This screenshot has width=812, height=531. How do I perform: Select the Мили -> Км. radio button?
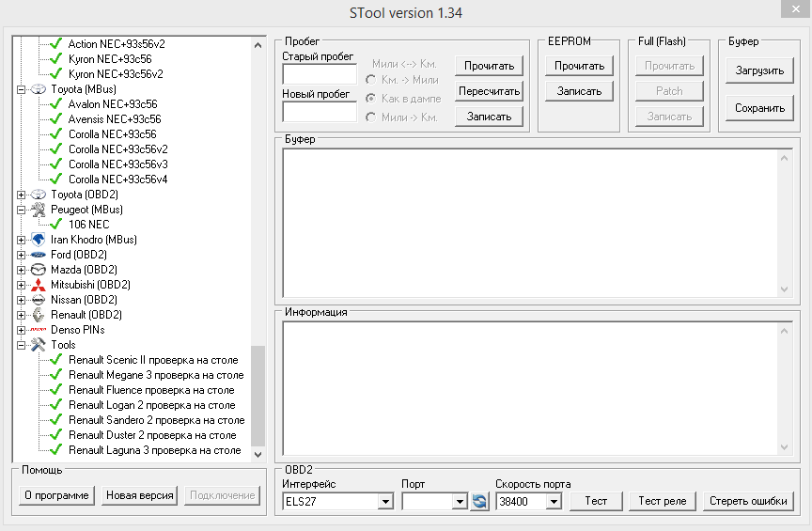pyautogui.click(x=371, y=117)
